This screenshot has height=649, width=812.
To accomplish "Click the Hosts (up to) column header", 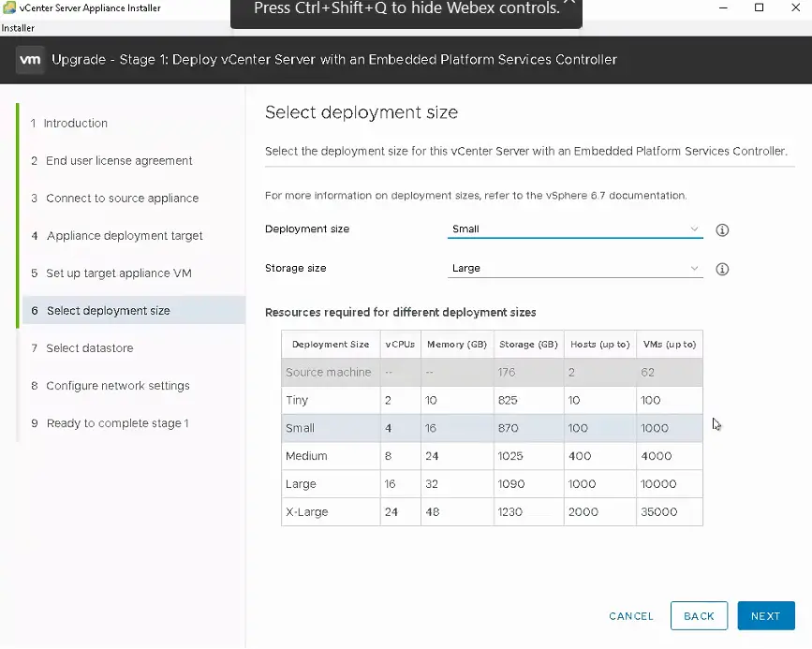I will (599, 345).
